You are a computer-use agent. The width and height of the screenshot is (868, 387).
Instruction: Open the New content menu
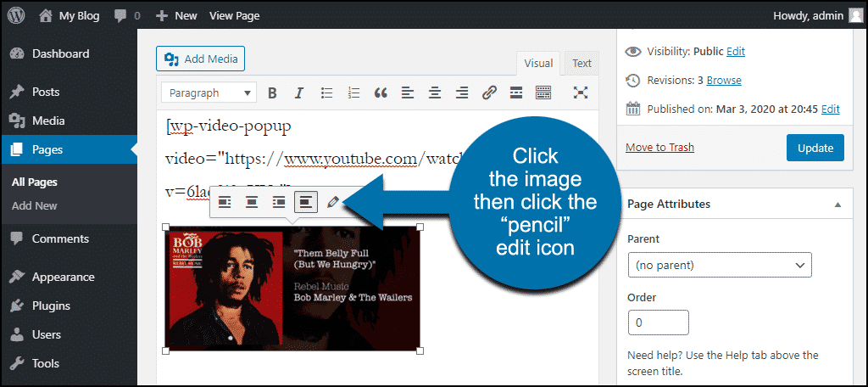tap(176, 16)
